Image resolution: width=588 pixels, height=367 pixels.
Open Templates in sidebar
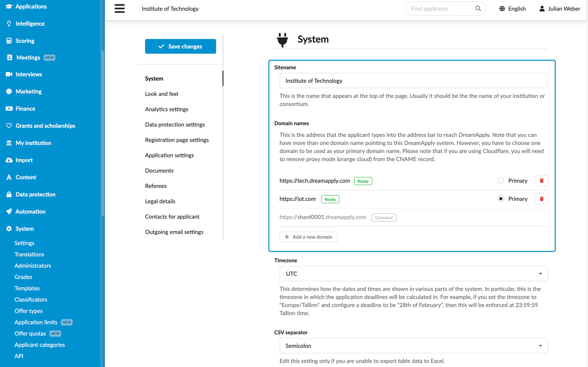coord(27,288)
